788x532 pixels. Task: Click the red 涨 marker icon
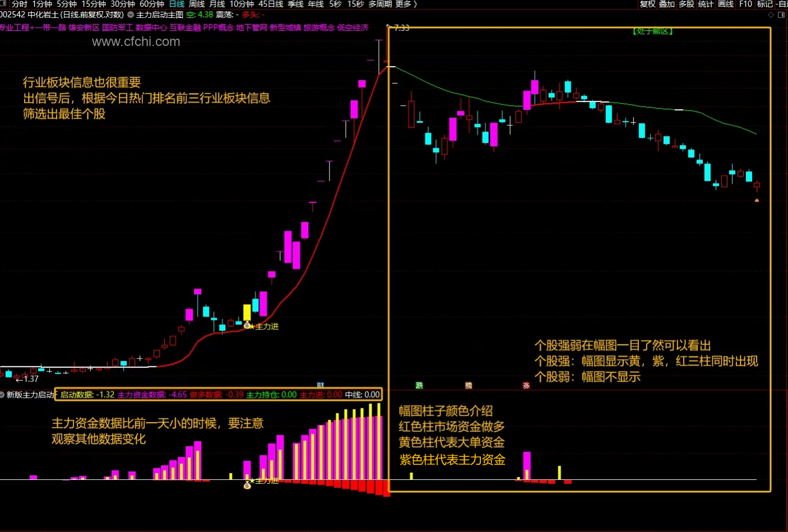point(526,385)
